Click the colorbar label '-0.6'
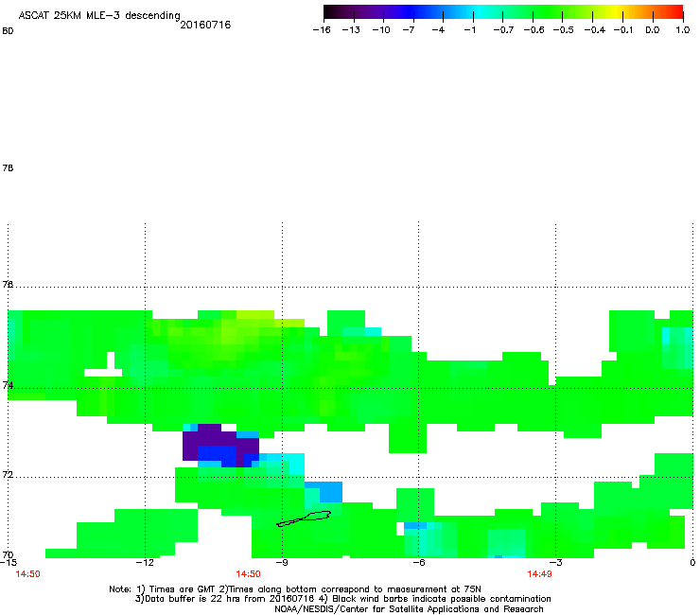700x615 pixels. pos(534,30)
